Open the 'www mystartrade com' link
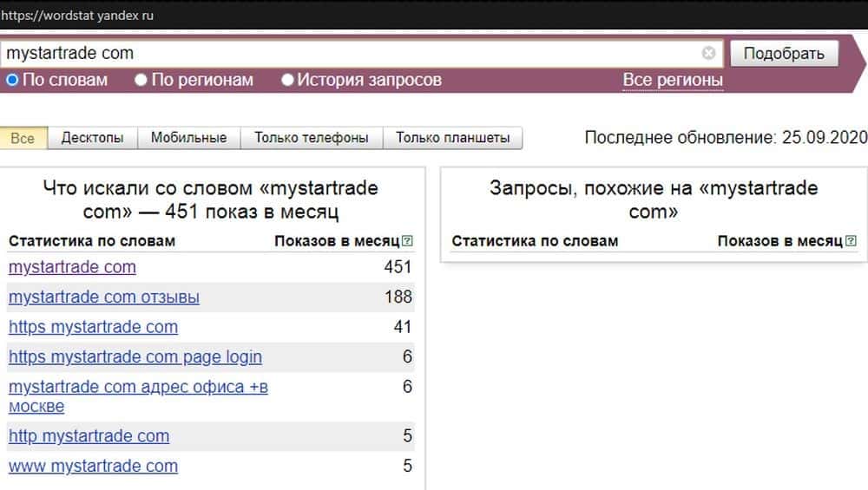This screenshot has width=868, height=490. point(93,466)
